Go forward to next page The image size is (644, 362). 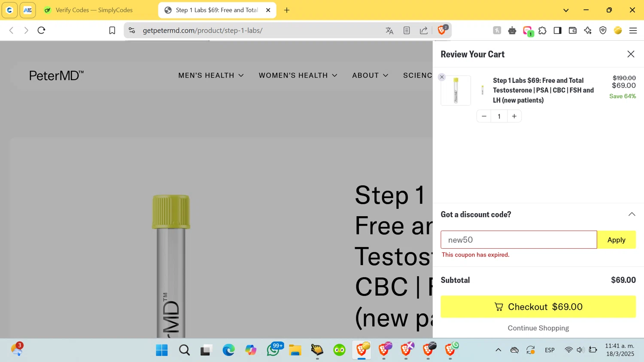pyautogui.click(x=26, y=30)
